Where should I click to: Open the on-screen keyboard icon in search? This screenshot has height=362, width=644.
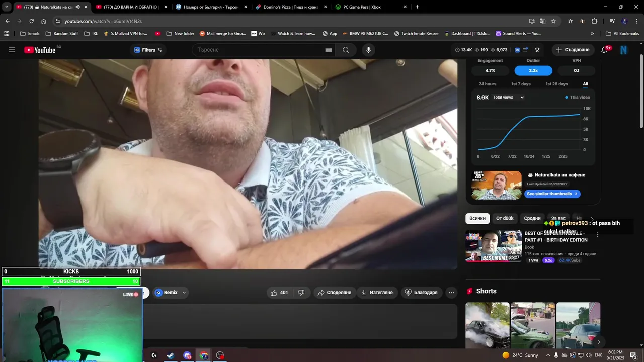(x=329, y=50)
